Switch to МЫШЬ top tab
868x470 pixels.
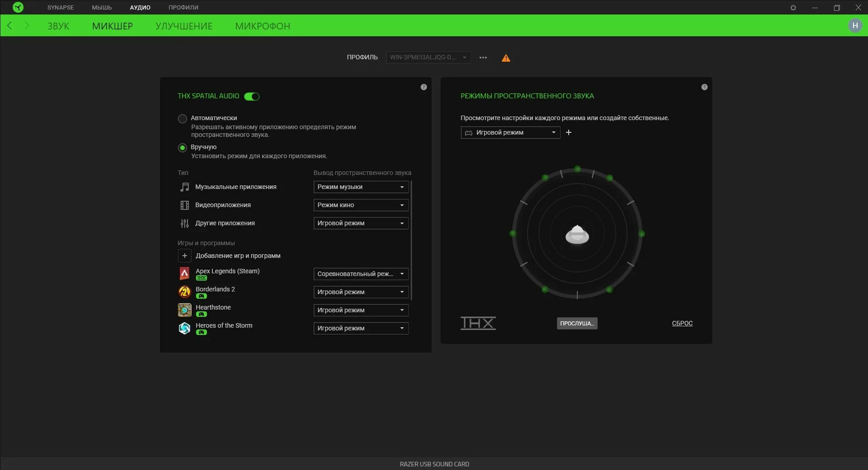point(102,8)
